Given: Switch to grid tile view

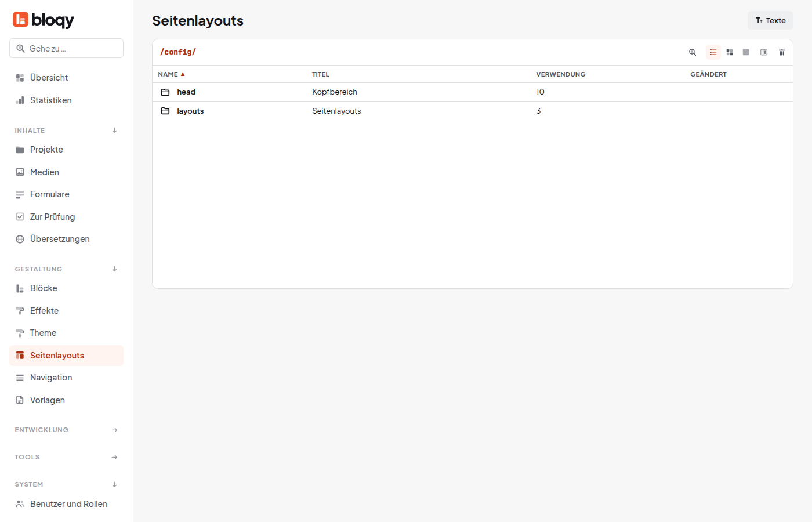Looking at the screenshot, I should tap(730, 52).
